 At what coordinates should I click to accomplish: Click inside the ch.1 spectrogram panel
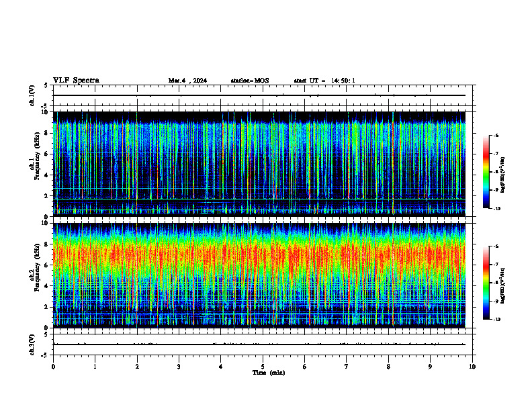coord(259,164)
